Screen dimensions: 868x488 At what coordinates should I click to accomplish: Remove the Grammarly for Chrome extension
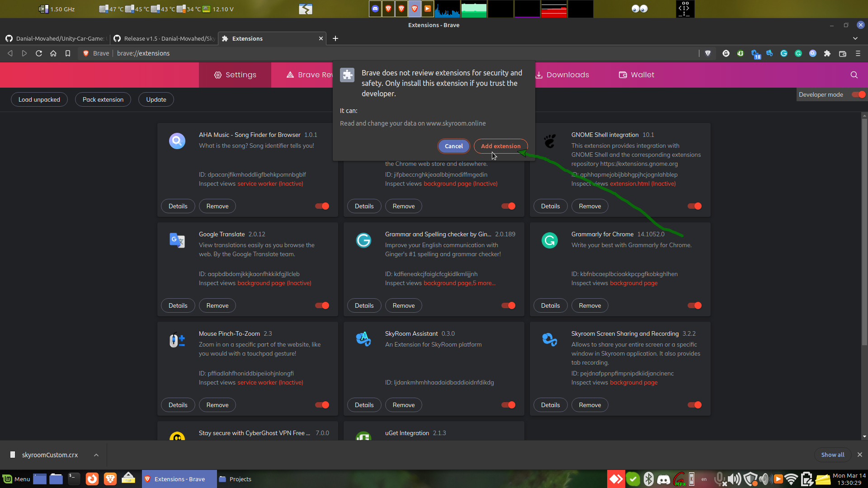pyautogui.click(x=590, y=305)
